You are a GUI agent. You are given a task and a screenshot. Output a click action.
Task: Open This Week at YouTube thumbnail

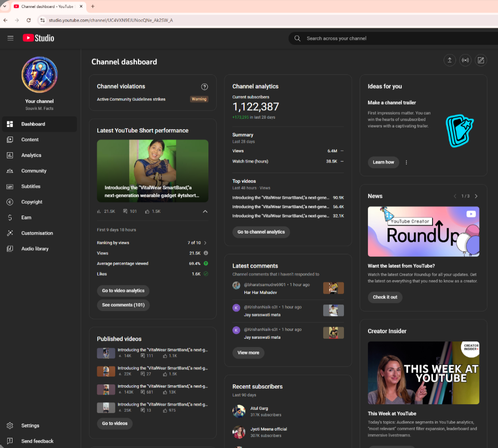point(423,373)
